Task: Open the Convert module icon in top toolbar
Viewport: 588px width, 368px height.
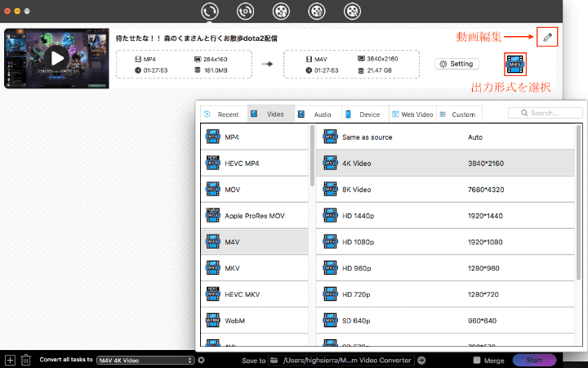Action: 210,11
